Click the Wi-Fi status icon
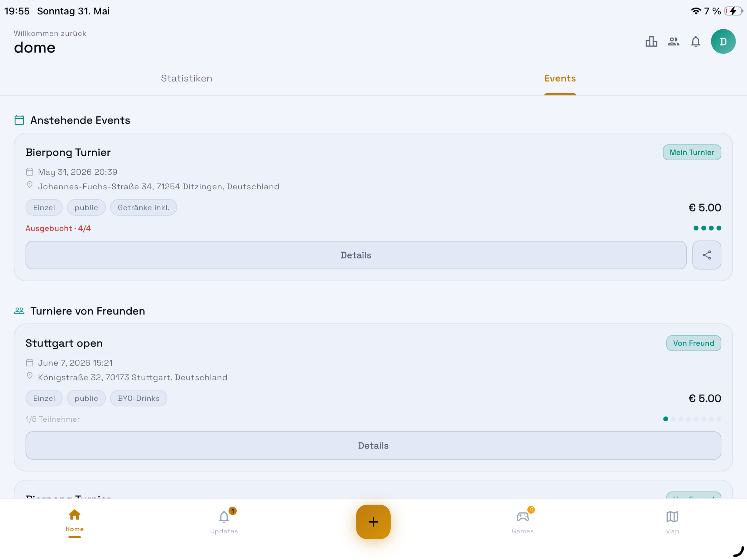747x560 pixels. pos(696,11)
